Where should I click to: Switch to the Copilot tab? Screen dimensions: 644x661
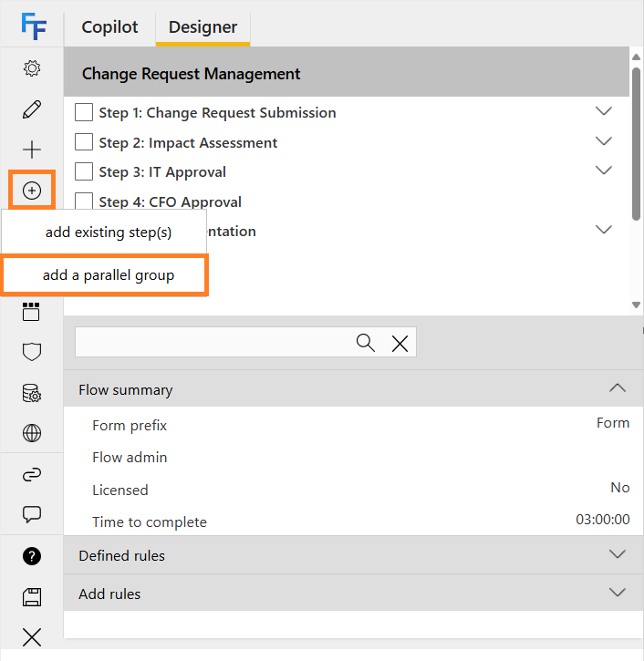[x=109, y=27]
